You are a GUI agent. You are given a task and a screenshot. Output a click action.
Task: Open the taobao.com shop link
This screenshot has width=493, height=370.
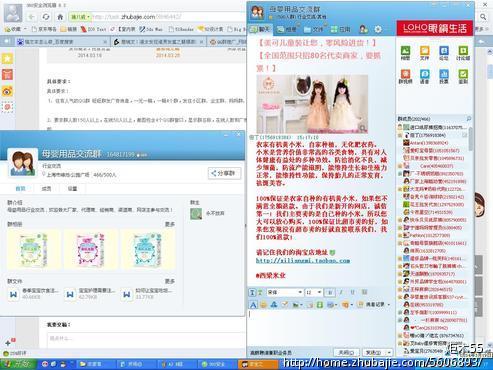303,261
